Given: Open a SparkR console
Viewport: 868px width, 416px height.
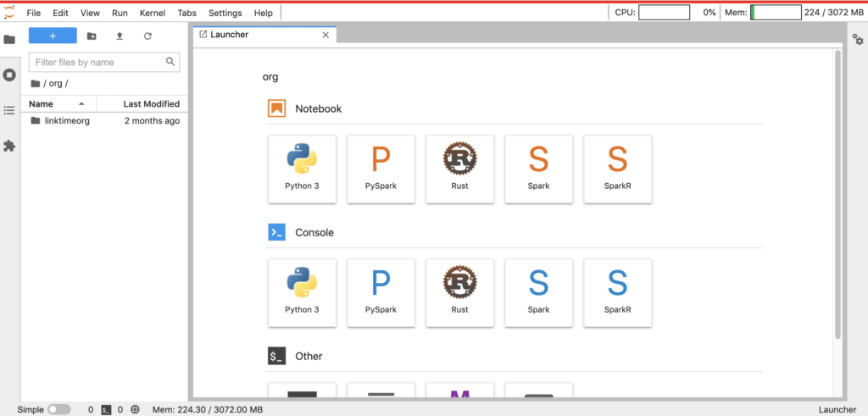Looking at the screenshot, I should click(618, 292).
